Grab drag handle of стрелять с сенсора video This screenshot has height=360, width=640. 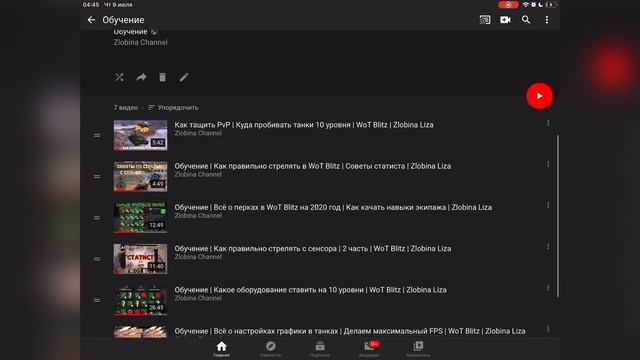pos(97,259)
